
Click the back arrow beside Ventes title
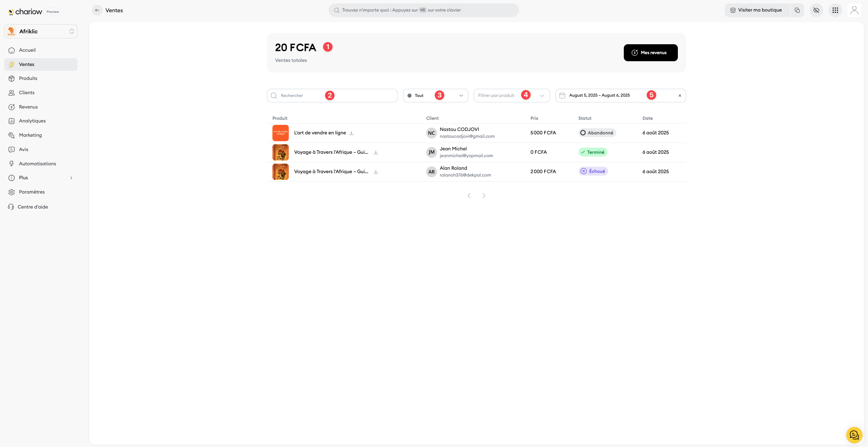point(97,10)
